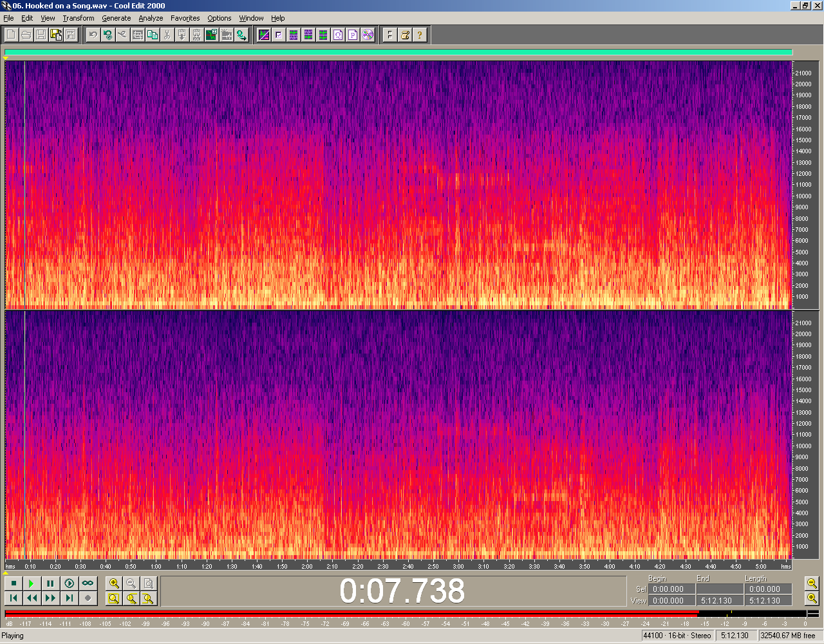Click the Stop playback button
The height and width of the screenshot is (644, 824).
(x=14, y=583)
